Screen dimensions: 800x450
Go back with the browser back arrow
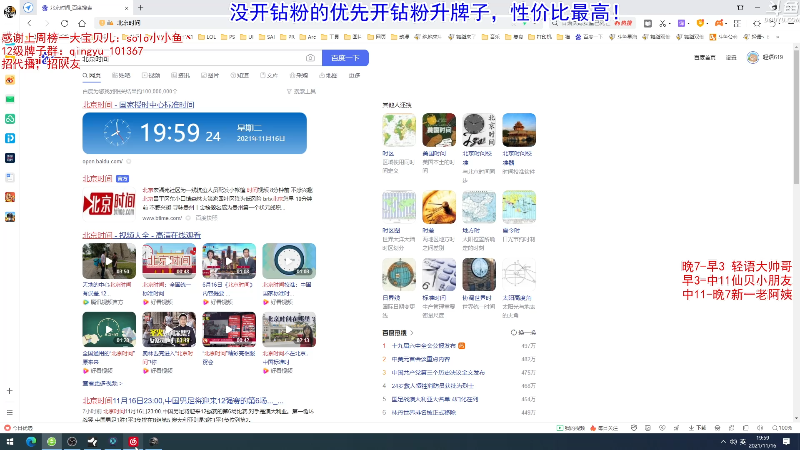coord(30,23)
